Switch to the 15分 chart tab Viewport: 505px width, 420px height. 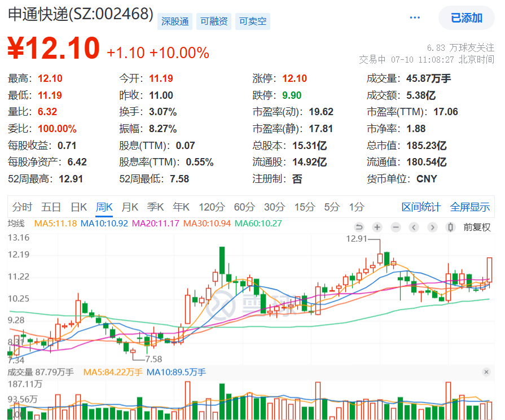click(304, 207)
